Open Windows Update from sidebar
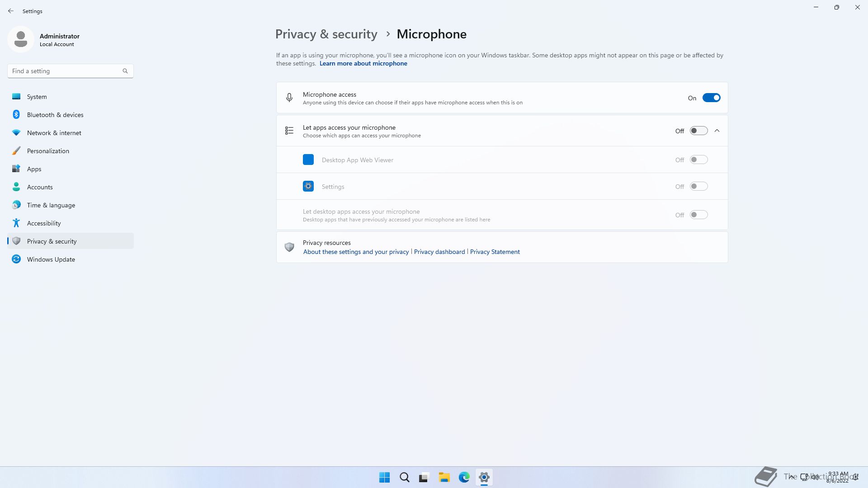Image resolution: width=868 pixels, height=488 pixels. [x=51, y=259]
